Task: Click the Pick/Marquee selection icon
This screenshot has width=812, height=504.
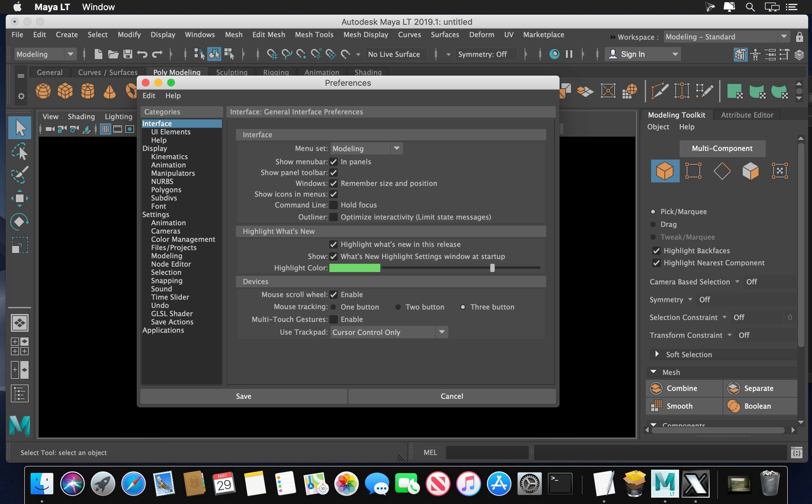Action: [654, 211]
